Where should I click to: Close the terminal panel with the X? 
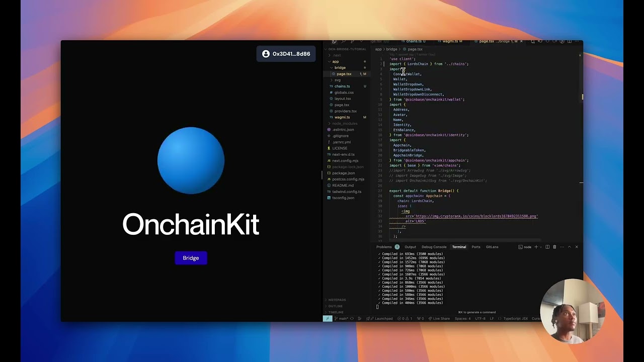577,247
